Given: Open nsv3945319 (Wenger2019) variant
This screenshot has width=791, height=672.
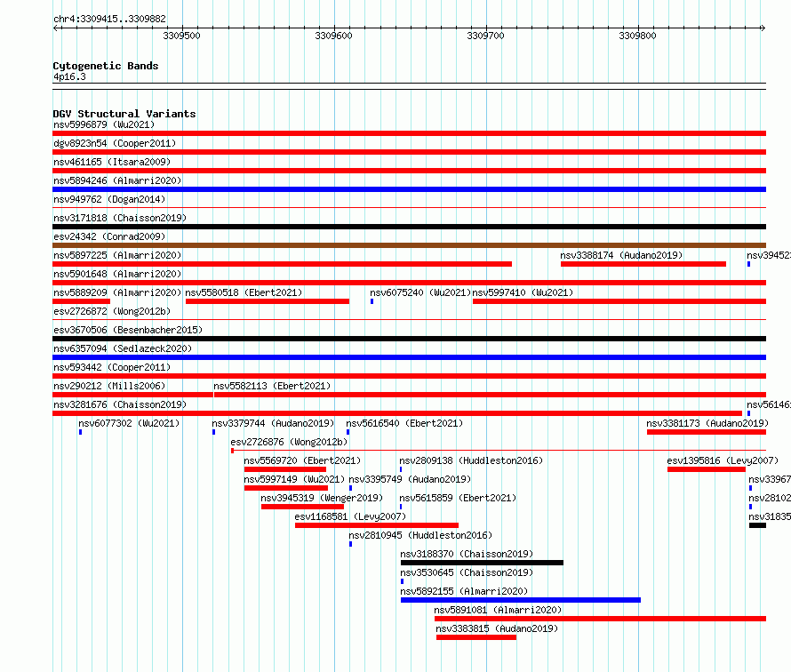Looking at the screenshot, I should coord(322,498).
